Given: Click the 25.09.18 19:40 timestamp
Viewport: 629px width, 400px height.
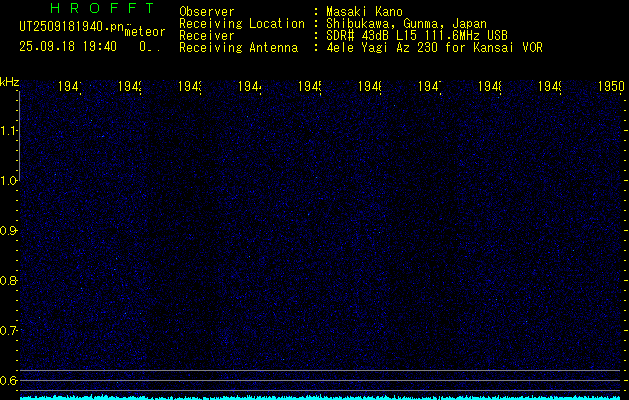Looking at the screenshot, I should point(67,46).
